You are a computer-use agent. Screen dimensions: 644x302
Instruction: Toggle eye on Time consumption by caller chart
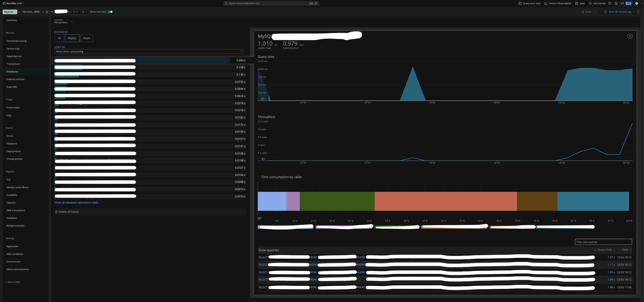(x=260, y=218)
